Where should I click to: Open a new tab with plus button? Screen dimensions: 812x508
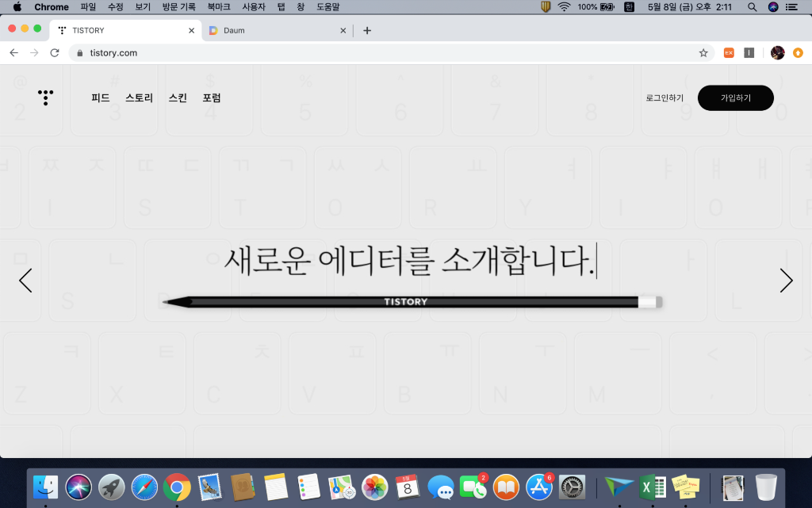click(367, 31)
